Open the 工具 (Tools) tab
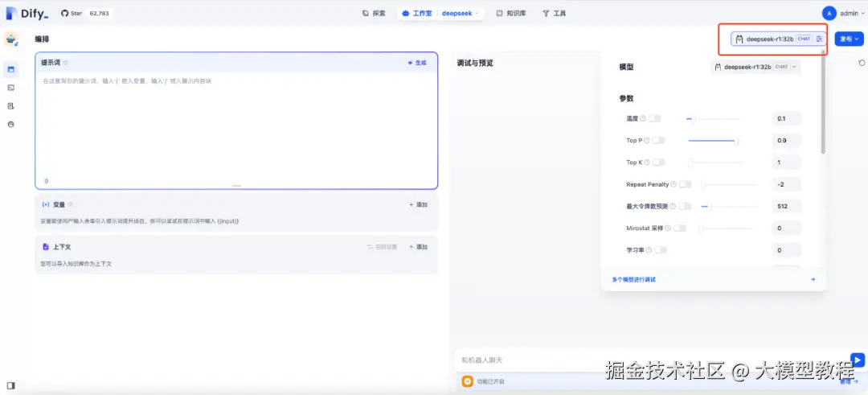 pyautogui.click(x=554, y=13)
